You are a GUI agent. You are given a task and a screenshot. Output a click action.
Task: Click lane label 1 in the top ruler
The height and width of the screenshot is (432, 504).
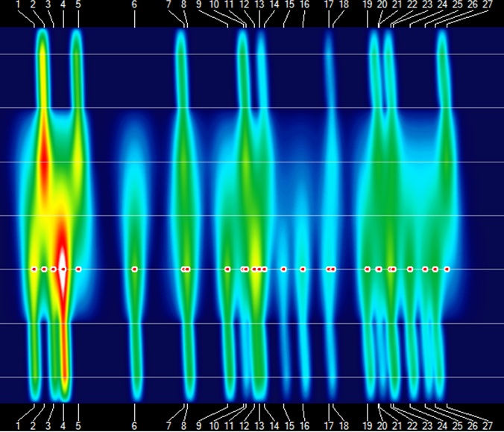tap(18, 4)
